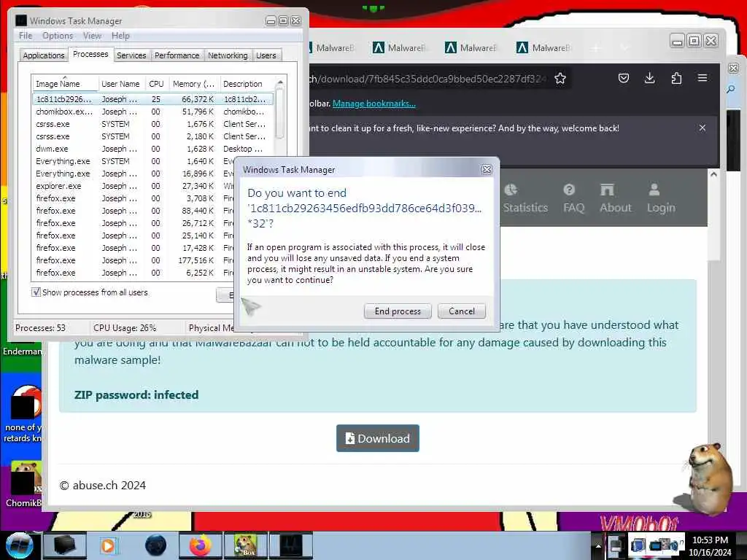This screenshot has width=747, height=560.
Task: Open the FAQ page on MalwareBazaar
Action: pyautogui.click(x=573, y=198)
